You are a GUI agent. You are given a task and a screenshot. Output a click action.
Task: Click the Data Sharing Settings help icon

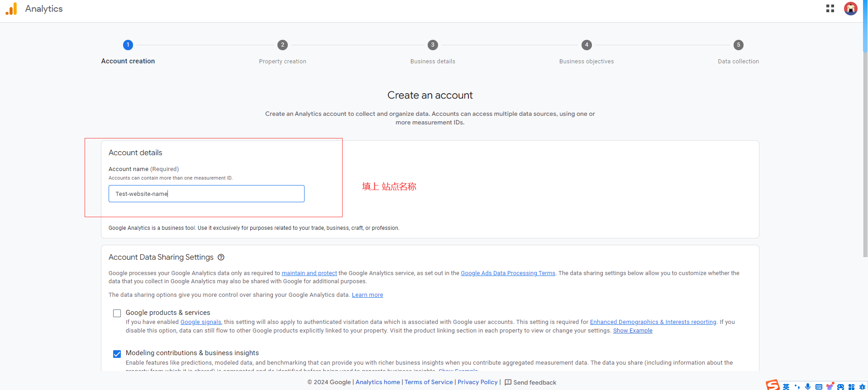click(221, 257)
